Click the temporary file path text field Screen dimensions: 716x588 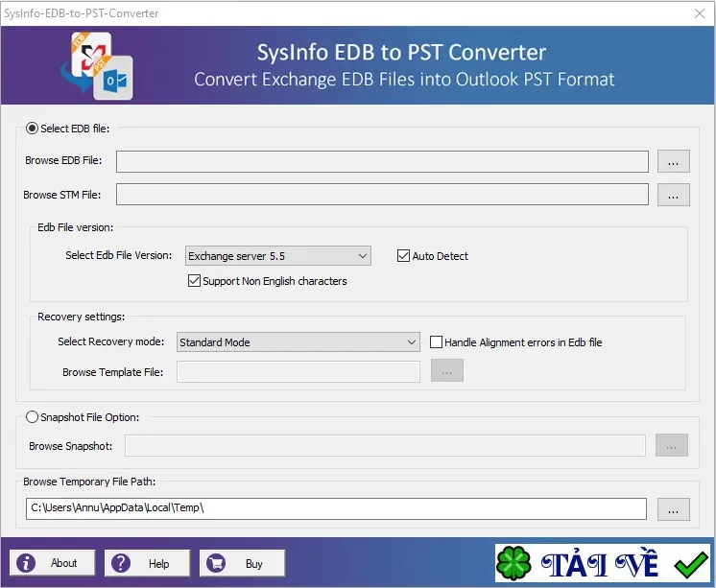(336, 508)
